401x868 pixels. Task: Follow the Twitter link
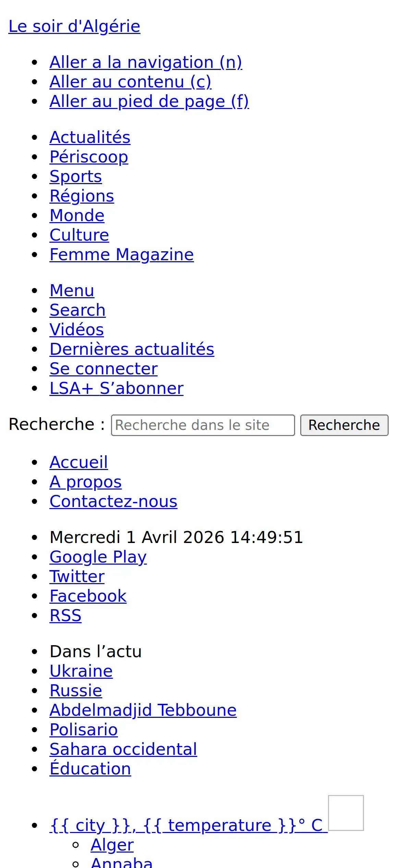[x=77, y=576]
